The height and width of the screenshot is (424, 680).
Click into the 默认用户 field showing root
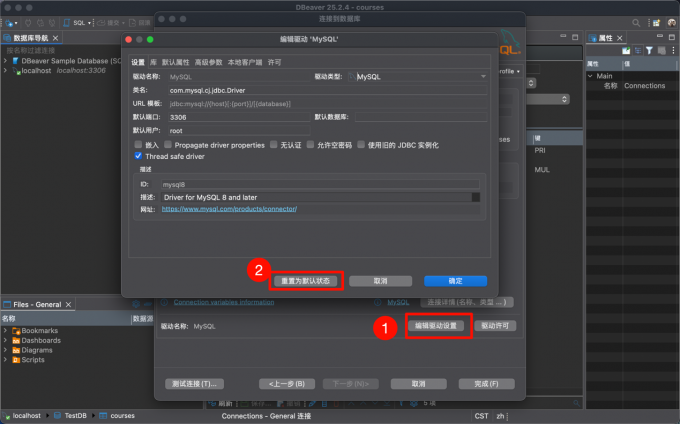click(x=239, y=130)
